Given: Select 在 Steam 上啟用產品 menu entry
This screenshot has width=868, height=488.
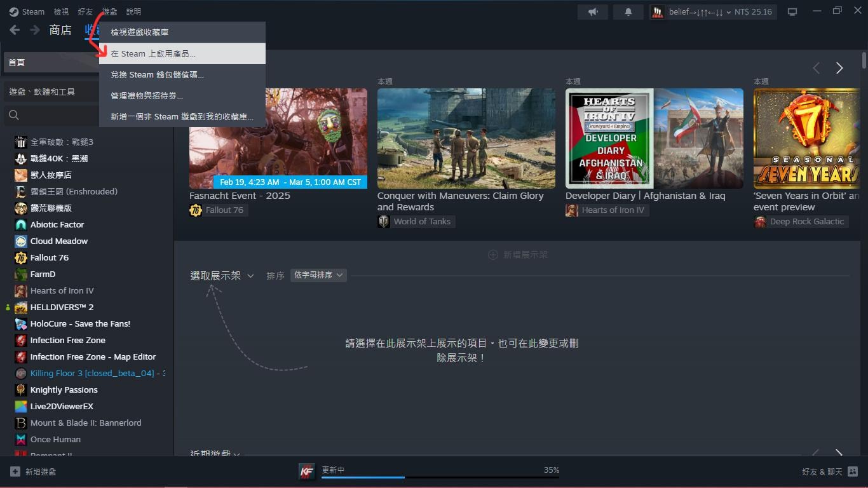Looking at the screenshot, I should pos(153,53).
